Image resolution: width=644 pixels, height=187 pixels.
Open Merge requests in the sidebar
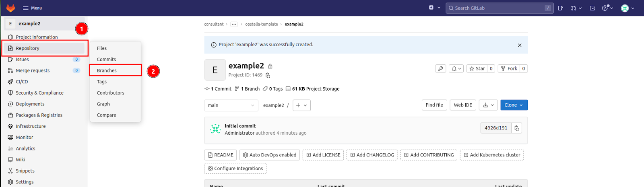click(x=44, y=71)
